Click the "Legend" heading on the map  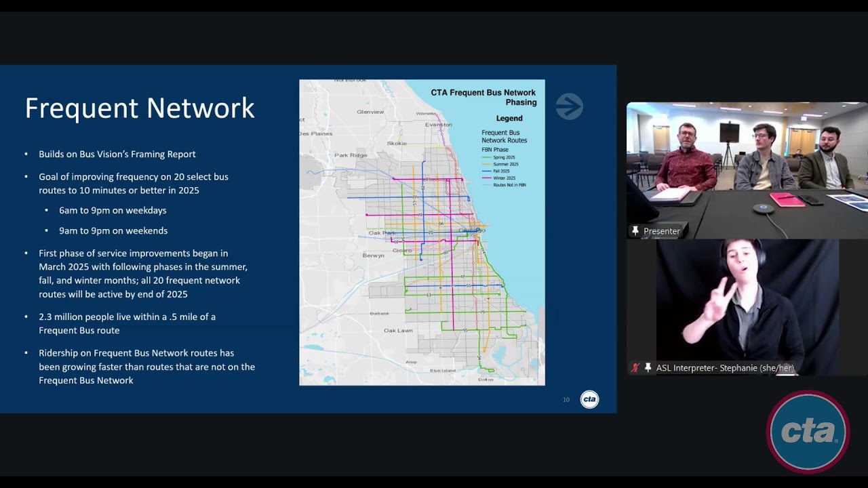pos(509,119)
